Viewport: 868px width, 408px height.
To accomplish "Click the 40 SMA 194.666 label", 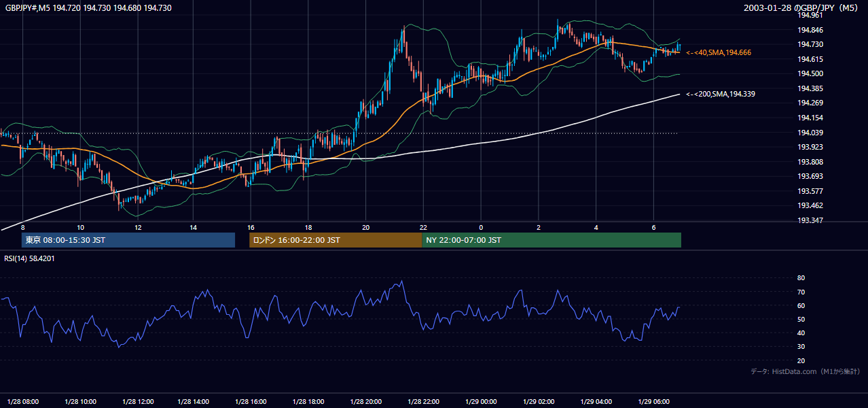I will 719,52.
